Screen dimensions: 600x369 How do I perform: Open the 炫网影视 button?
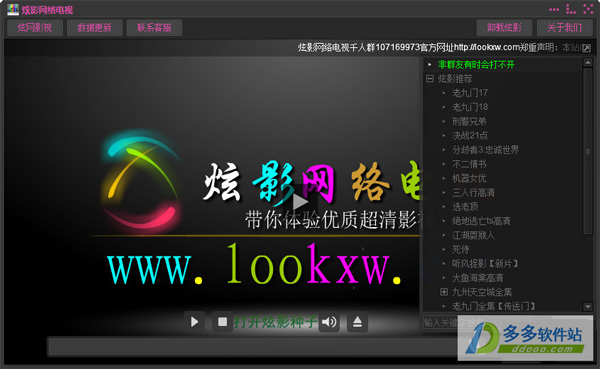35,28
